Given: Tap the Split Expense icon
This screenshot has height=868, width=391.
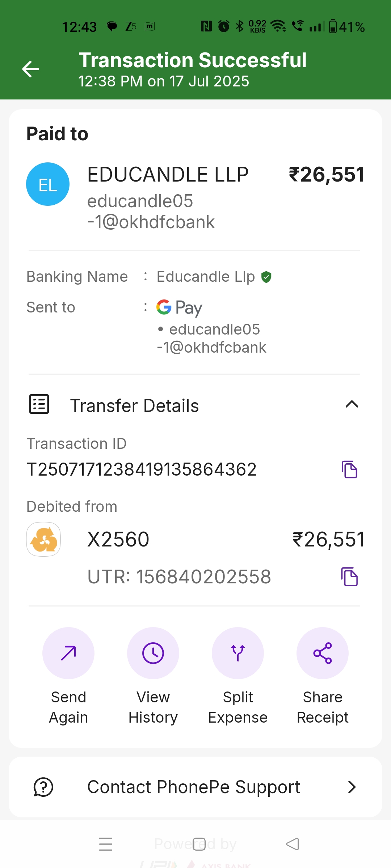Looking at the screenshot, I should (238, 653).
